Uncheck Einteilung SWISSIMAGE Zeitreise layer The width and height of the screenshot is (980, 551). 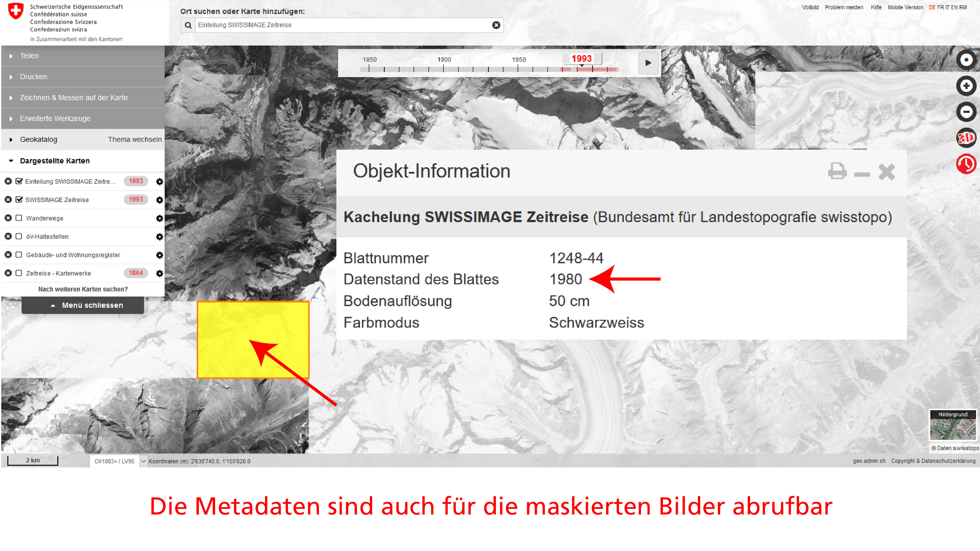(x=19, y=181)
